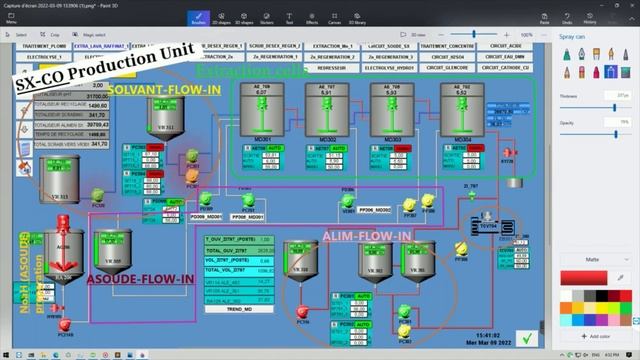Open the 3D shapes tab
This screenshot has height=360, width=640.
(x=244, y=18)
